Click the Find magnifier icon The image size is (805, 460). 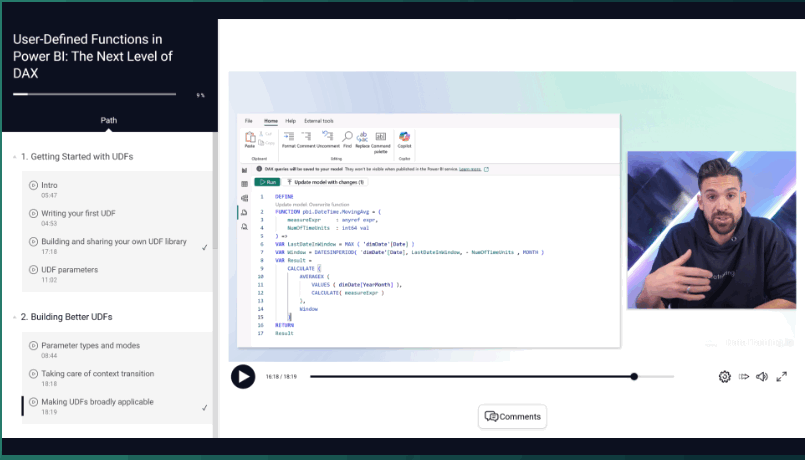(x=348, y=139)
